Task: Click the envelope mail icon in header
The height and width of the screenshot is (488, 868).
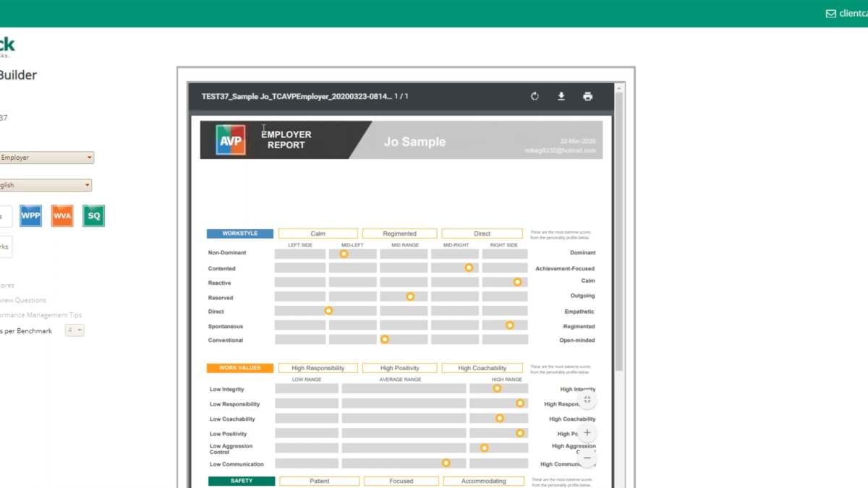Action: (830, 14)
